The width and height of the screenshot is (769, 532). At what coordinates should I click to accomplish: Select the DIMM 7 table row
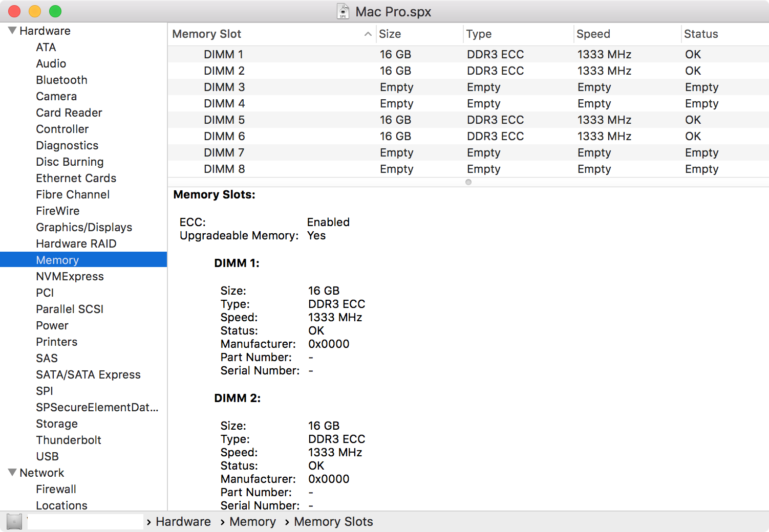468,152
